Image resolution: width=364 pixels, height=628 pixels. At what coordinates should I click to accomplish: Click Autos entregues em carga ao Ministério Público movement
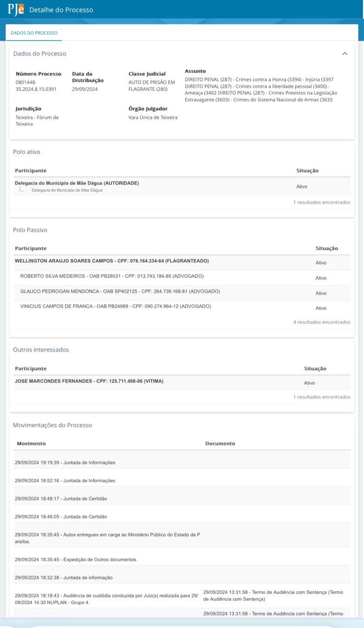107,538
